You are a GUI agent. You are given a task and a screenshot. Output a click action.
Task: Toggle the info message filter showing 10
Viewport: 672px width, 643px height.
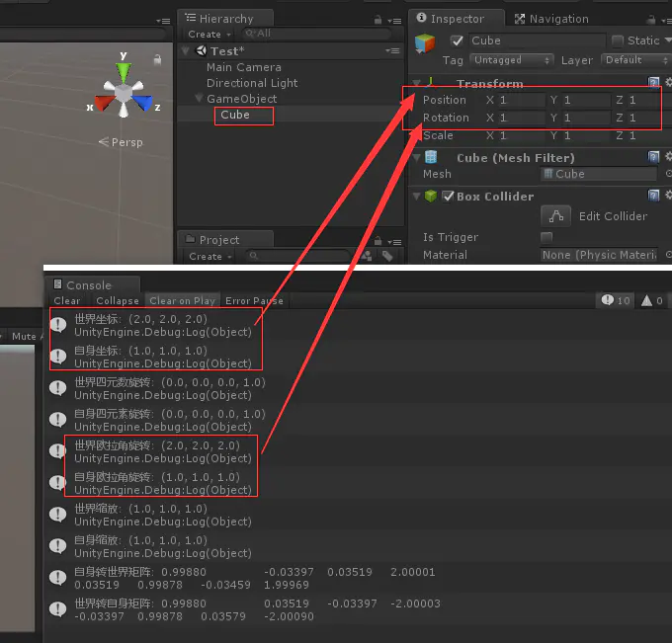(616, 300)
